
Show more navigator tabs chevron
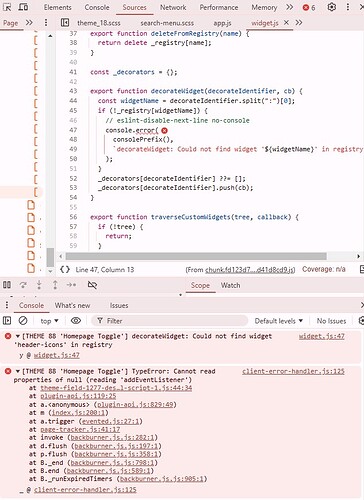[29, 23]
